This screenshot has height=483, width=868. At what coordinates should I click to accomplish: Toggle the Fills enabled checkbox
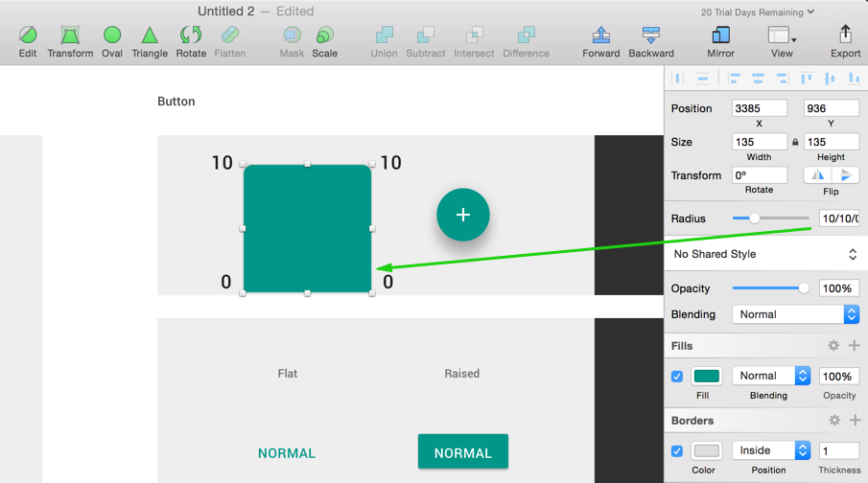(x=677, y=377)
